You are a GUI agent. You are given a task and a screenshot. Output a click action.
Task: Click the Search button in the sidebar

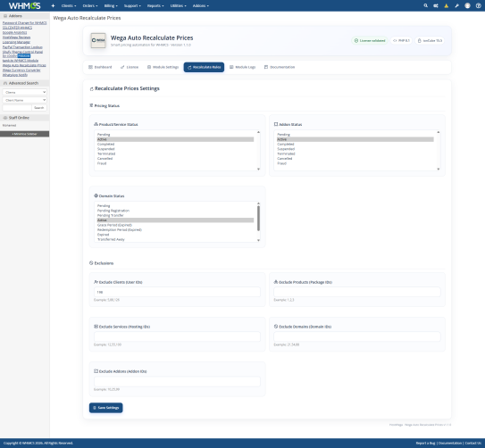pyautogui.click(x=39, y=108)
